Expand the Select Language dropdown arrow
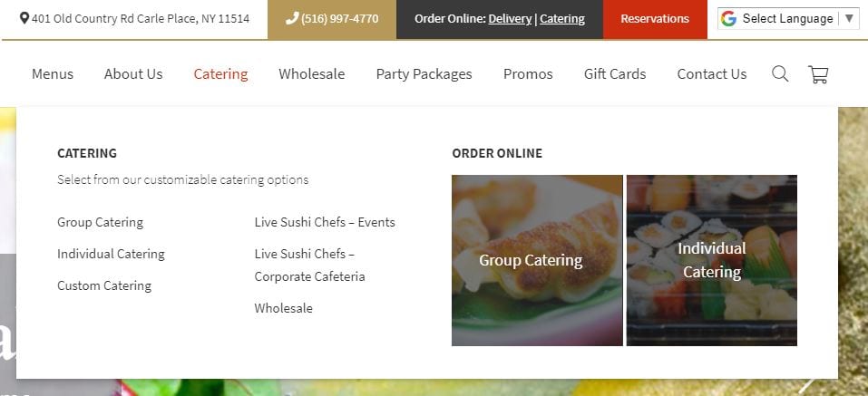The height and width of the screenshot is (396, 868). tap(849, 19)
